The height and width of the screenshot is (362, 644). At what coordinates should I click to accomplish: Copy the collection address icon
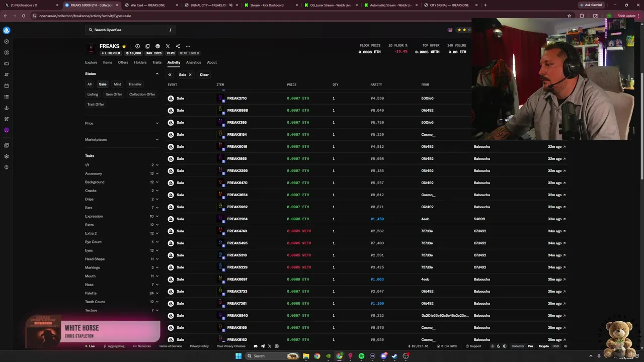(147, 46)
